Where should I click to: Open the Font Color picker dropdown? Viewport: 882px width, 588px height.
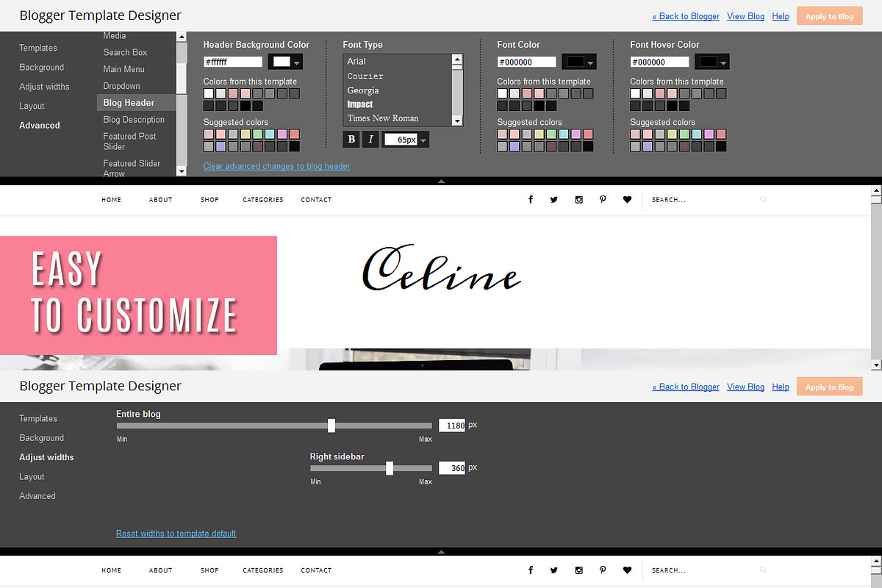click(x=579, y=62)
